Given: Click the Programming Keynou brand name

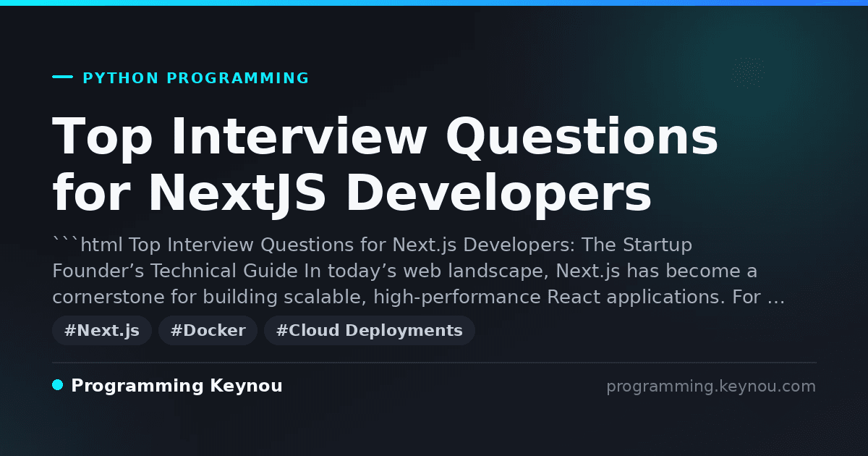Looking at the screenshot, I should [x=176, y=386].
